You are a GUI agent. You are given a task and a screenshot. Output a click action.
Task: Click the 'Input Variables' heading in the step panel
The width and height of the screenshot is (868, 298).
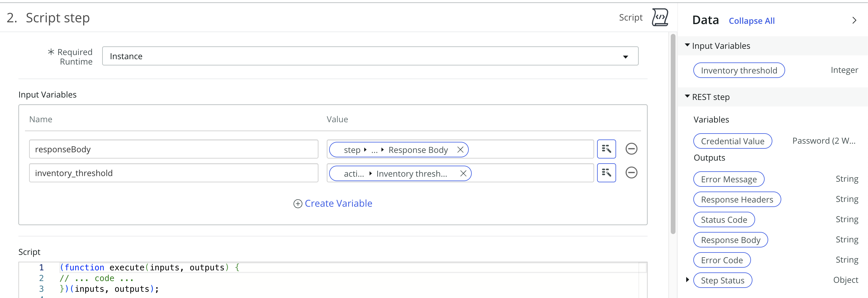point(48,95)
